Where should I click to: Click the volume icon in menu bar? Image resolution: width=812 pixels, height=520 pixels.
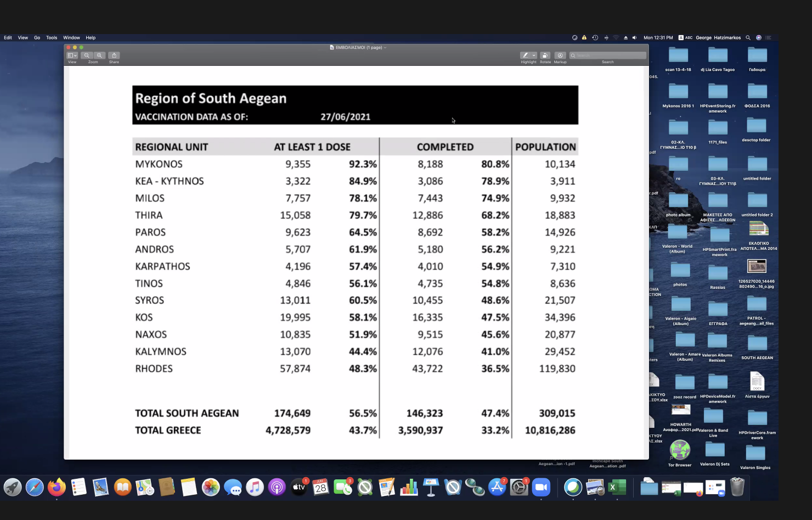(x=634, y=38)
